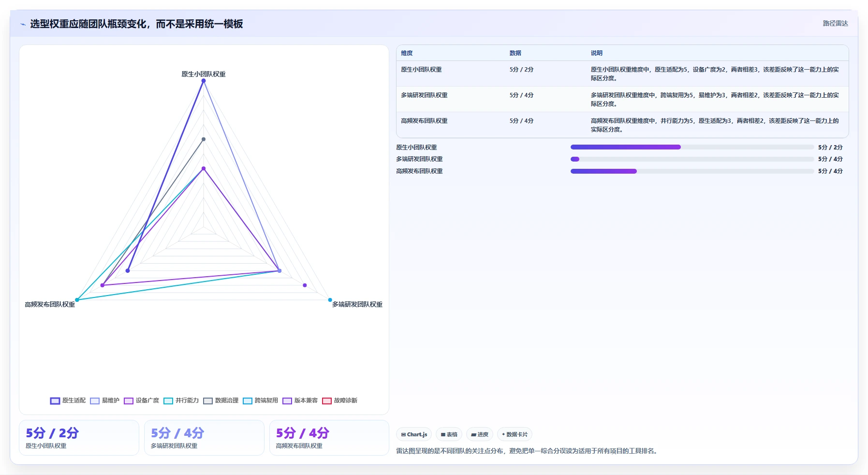Viewport: 868px width, 475px height.
Task: Click the 路径雷达 label in header
Action: [x=835, y=23]
